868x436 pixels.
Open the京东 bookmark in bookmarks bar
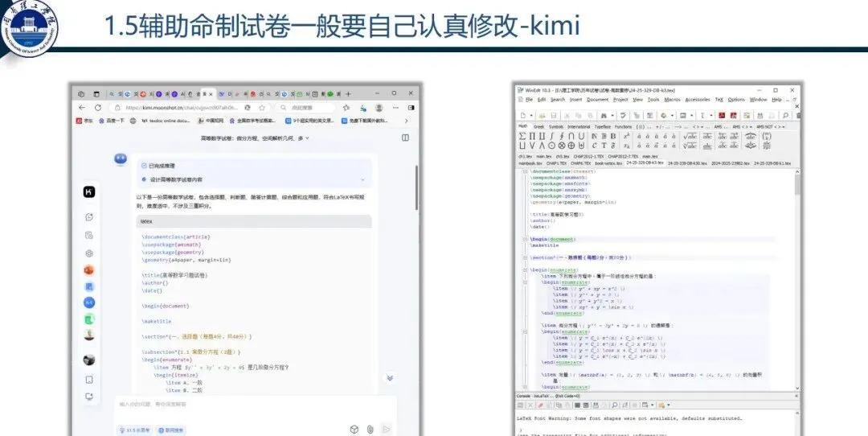[x=85, y=120]
